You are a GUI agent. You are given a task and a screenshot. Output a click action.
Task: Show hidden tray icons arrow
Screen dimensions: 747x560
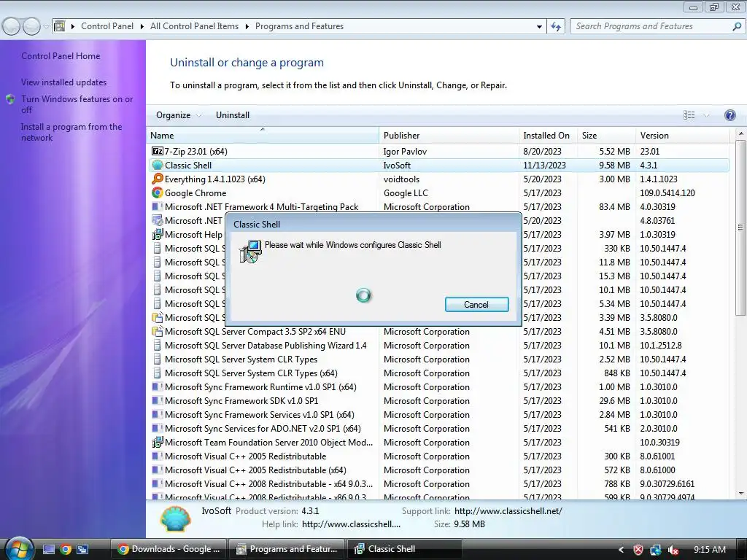621,550
